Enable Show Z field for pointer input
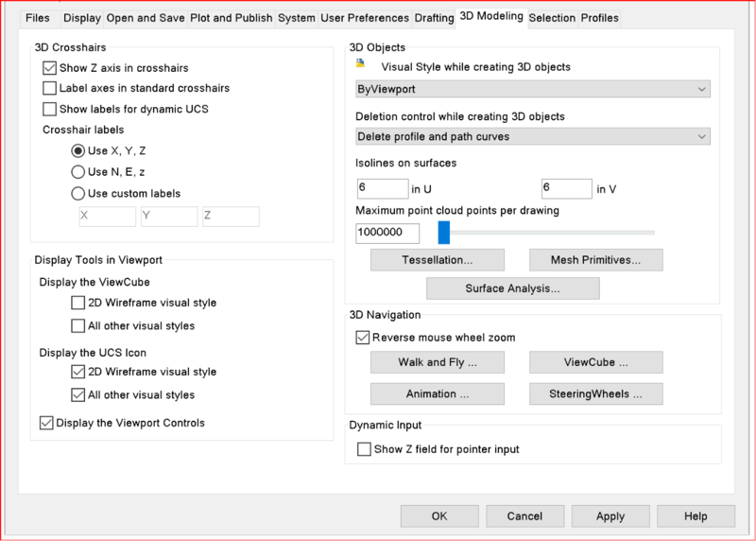The image size is (756, 541). point(364,449)
